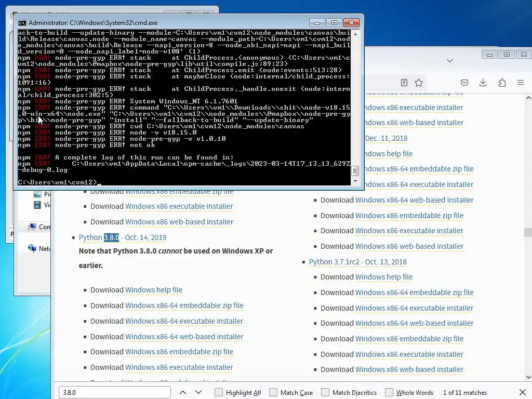This screenshot has height=399, width=532.
Task: Restore down the Firefox window
Action: (x=507, y=55)
